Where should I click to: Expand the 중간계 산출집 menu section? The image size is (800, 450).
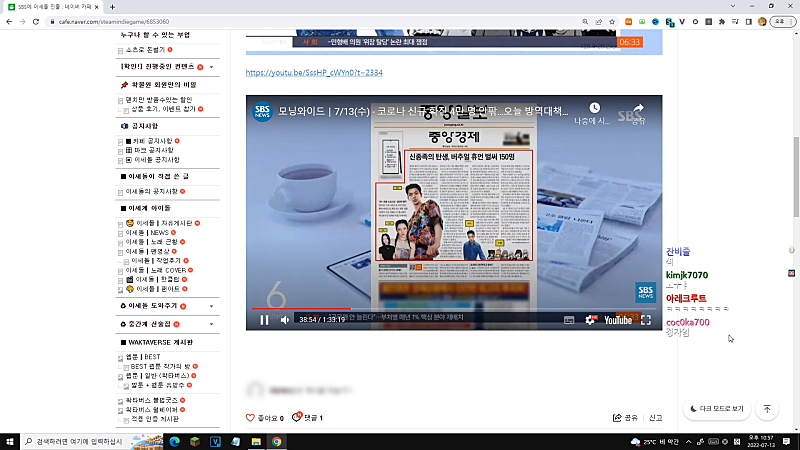click(x=211, y=324)
